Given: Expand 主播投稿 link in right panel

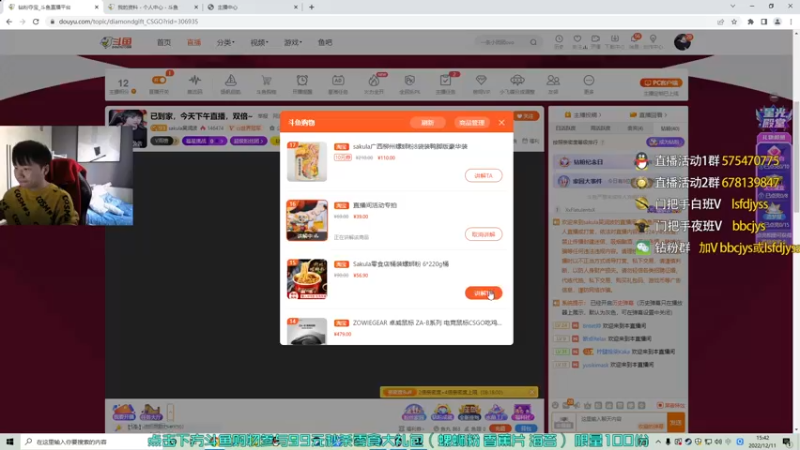Looking at the screenshot, I should [582, 115].
